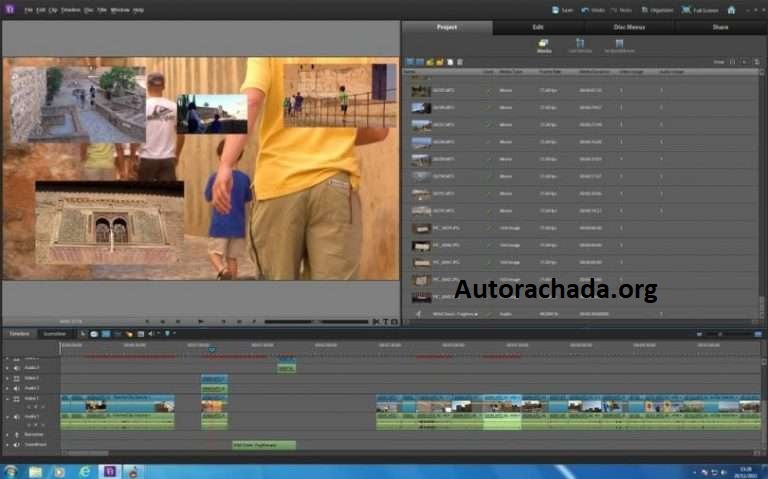
Task: Switch to the Project tab
Action: point(447,27)
